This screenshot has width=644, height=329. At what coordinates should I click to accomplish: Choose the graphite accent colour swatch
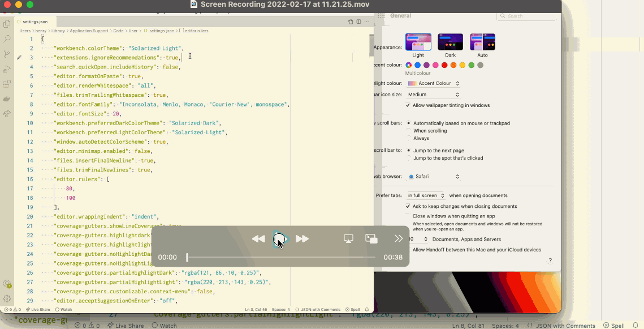[x=481, y=65]
